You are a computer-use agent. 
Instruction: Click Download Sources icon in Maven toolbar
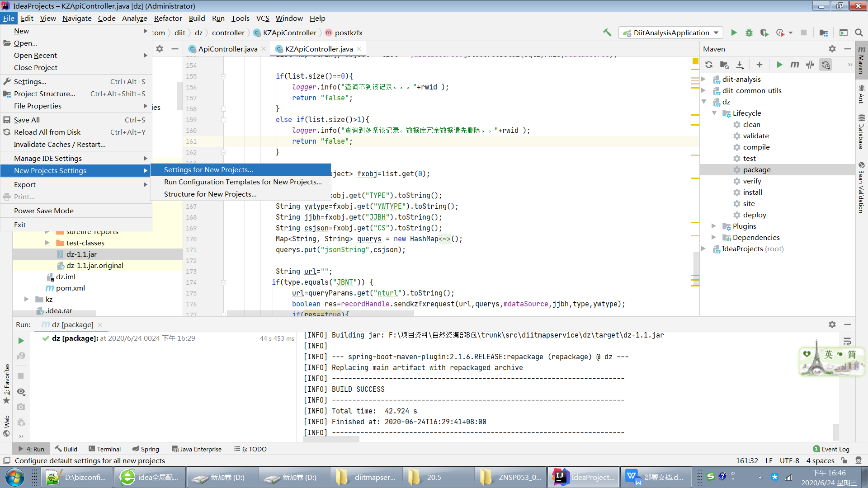click(740, 65)
